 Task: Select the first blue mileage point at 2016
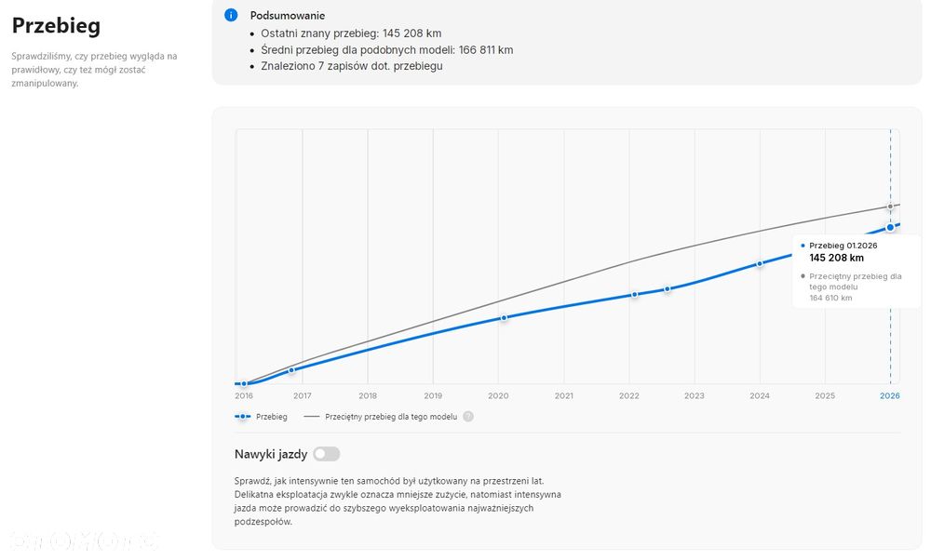click(x=244, y=384)
